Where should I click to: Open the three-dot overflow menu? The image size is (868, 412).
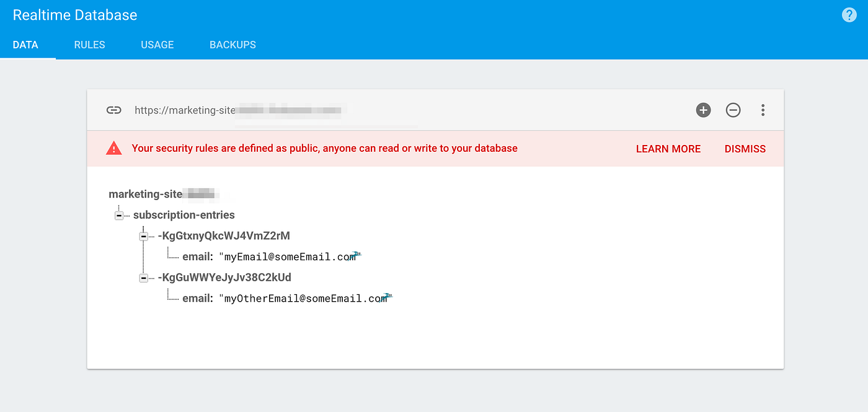pyautogui.click(x=763, y=110)
